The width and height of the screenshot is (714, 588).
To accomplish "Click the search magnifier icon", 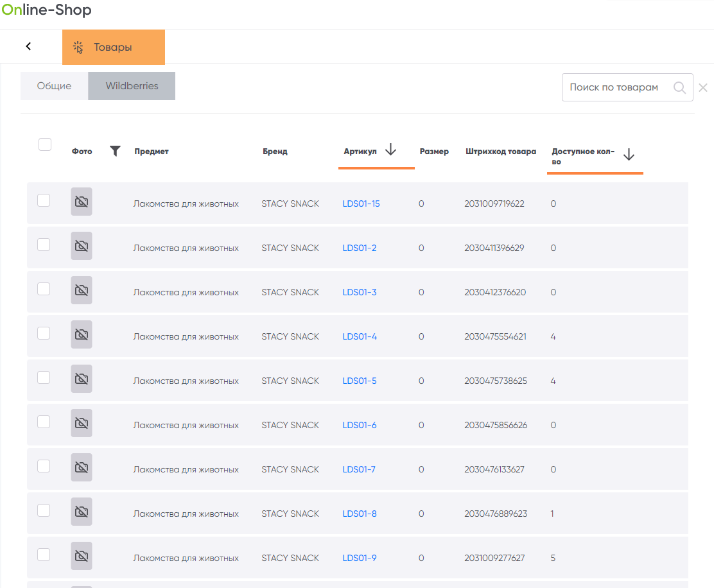I will coord(679,87).
